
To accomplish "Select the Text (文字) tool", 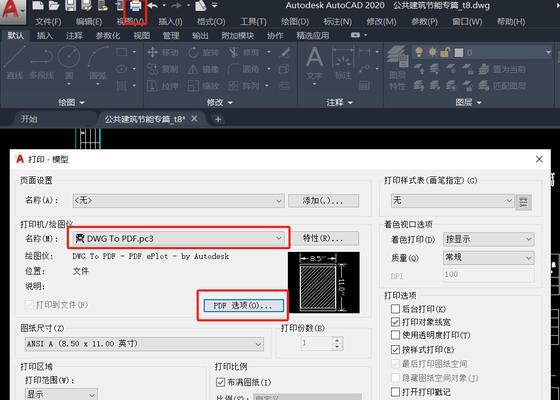I will (x=314, y=64).
